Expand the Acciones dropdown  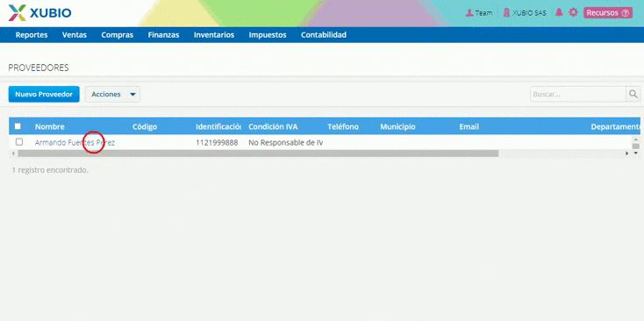tap(112, 94)
